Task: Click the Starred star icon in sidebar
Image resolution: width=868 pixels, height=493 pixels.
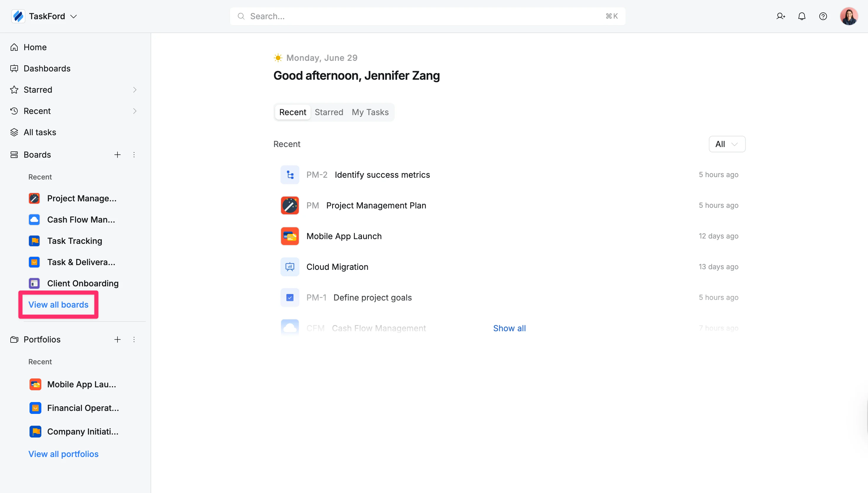Action: point(14,90)
